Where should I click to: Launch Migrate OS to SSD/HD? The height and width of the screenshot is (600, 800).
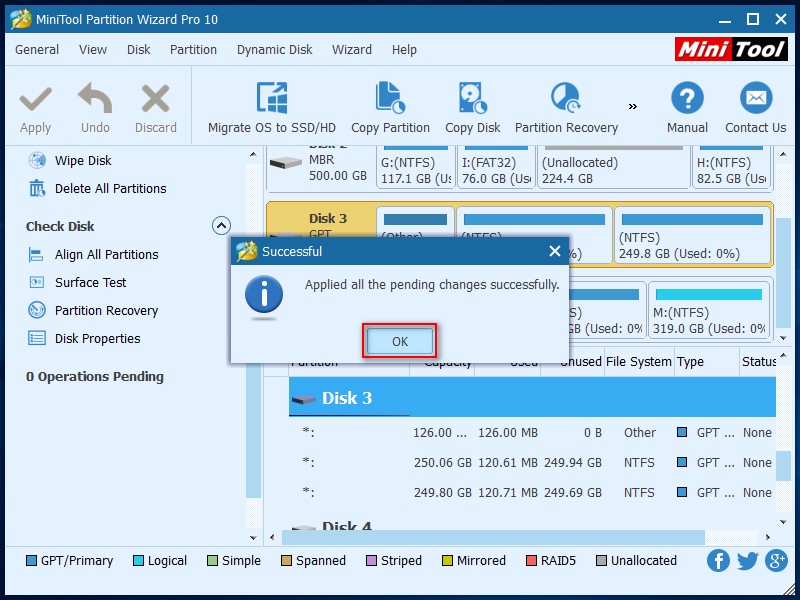[x=272, y=108]
